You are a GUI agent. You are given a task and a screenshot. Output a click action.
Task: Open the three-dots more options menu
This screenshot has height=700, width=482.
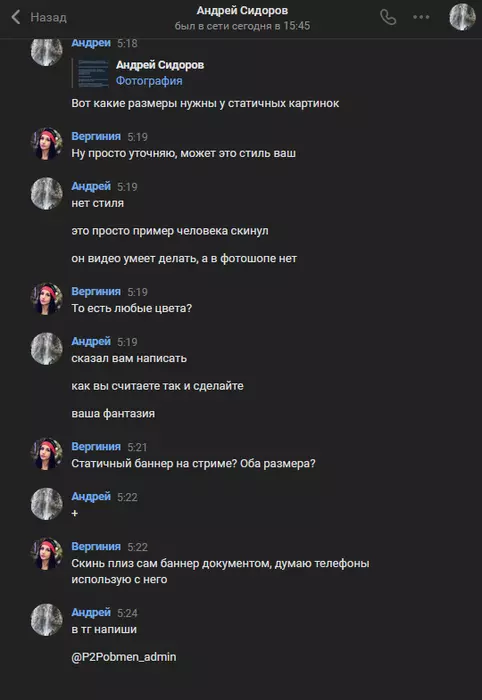pyautogui.click(x=421, y=17)
